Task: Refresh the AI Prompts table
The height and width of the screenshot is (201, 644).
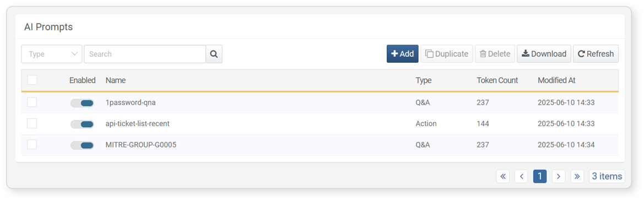Action: 596,54
